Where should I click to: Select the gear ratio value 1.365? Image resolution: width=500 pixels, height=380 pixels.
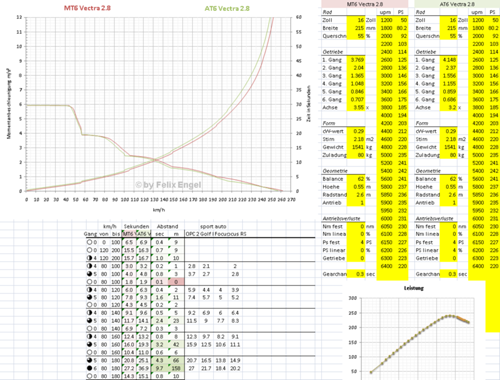click(356, 76)
